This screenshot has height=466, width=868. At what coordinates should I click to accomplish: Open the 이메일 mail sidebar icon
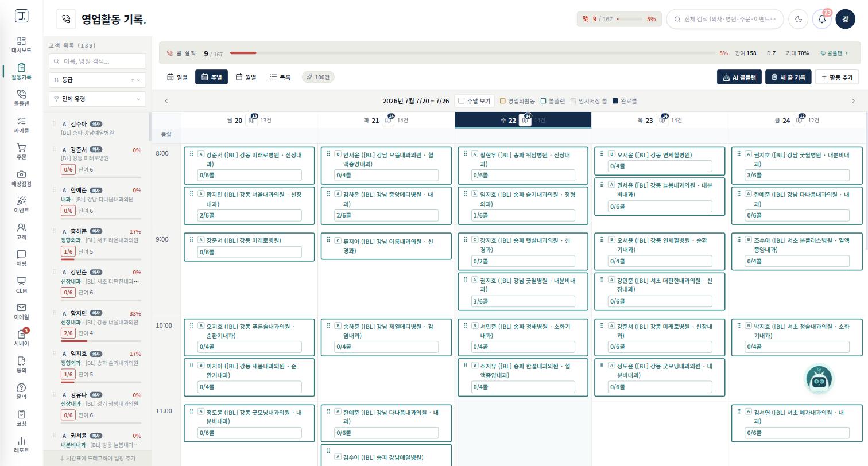point(21,312)
